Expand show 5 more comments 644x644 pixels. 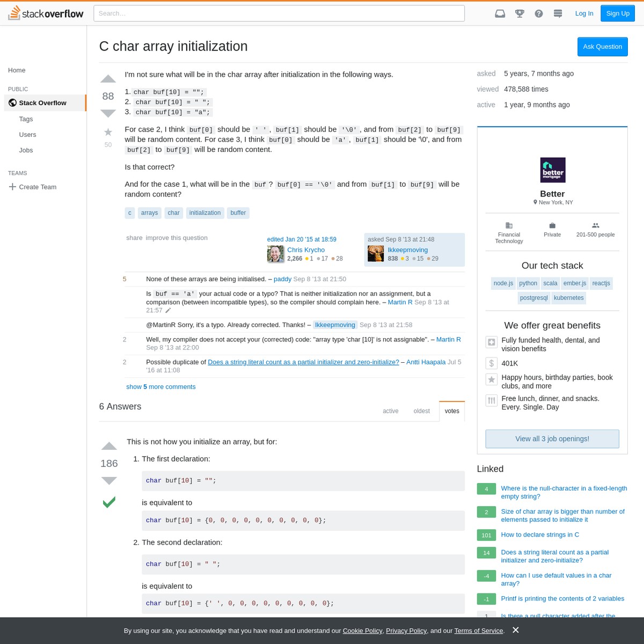tap(161, 387)
